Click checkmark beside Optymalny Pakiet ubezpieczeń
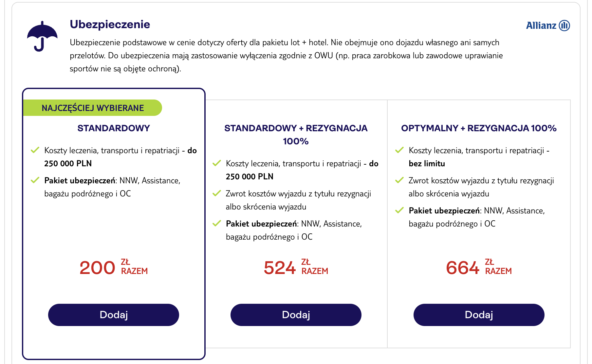592x364 pixels. coord(399,210)
